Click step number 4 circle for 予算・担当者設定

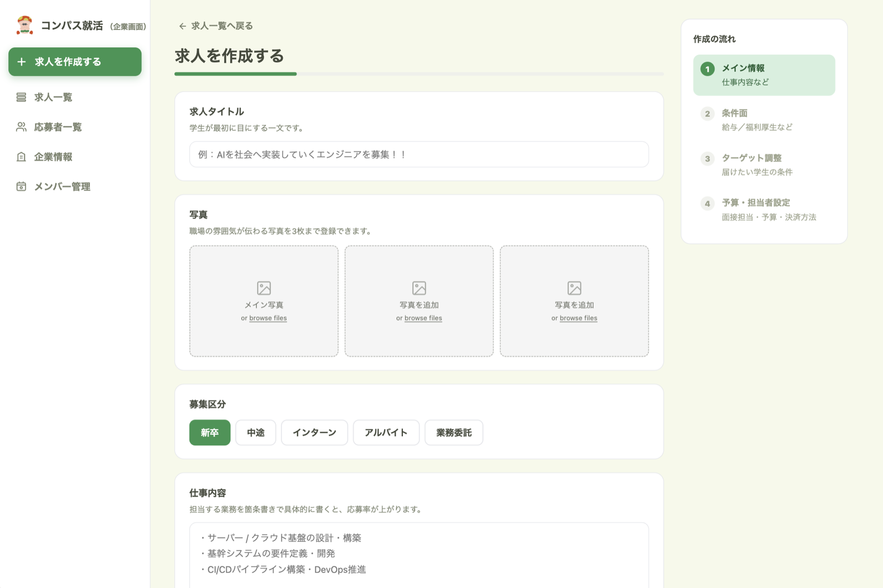click(x=708, y=204)
